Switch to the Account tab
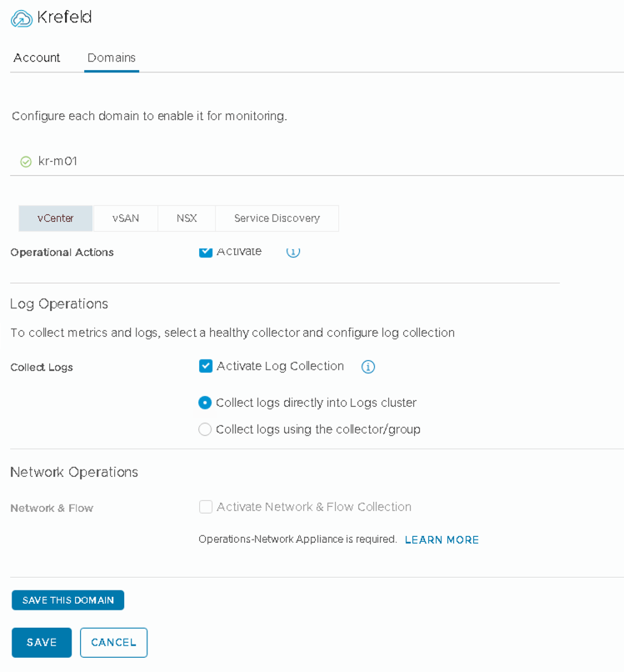The image size is (624, 672). (x=37, y=58)
